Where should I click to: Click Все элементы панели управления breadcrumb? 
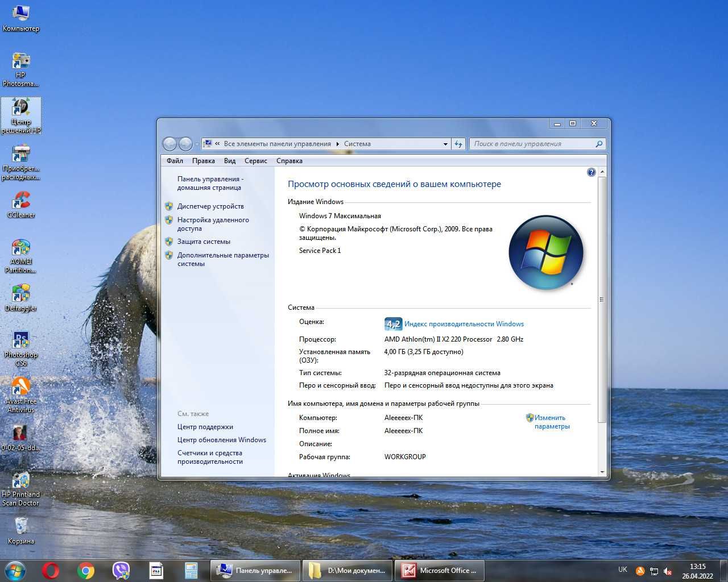tap(277, 144)
